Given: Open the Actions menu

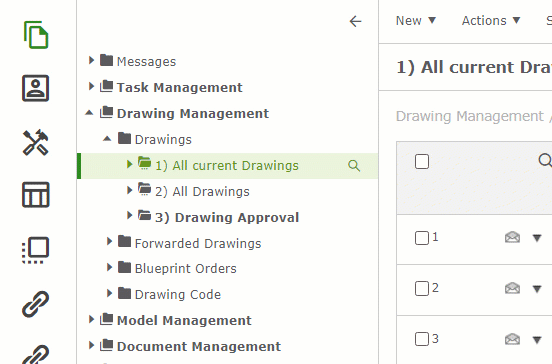Looking at the screenshot, I should (491, 20).
